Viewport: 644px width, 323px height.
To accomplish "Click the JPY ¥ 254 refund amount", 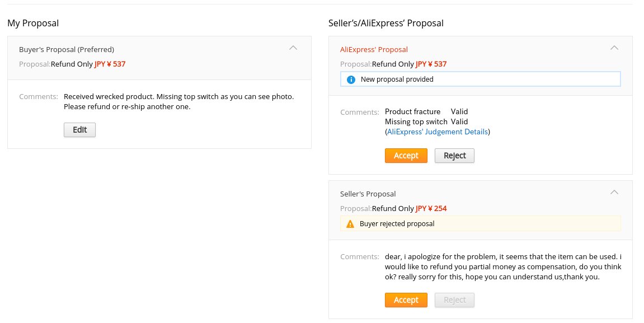I will [x=431, y=209].
